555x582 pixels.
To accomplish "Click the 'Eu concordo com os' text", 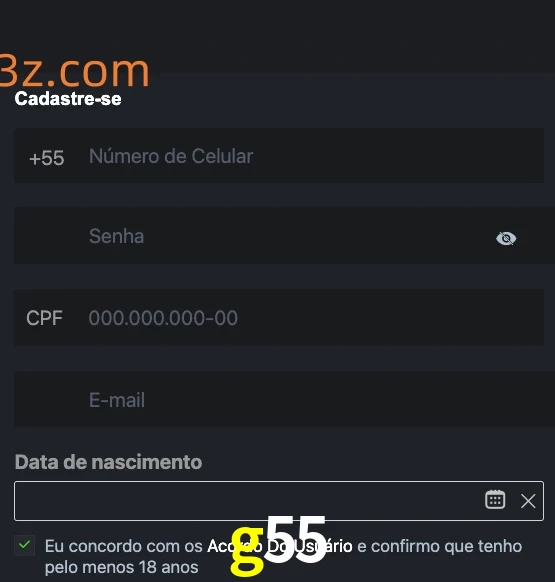I will [124, 546].
